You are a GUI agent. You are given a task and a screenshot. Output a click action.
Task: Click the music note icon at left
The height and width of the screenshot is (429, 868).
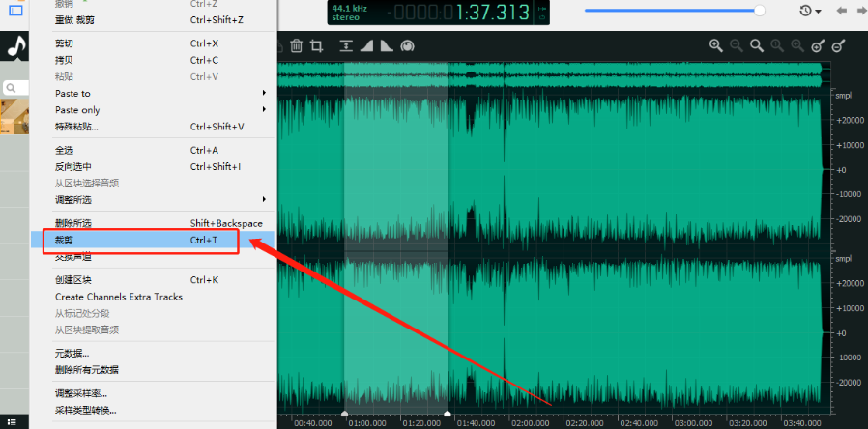pyautogui.click(x=15, y=46)
